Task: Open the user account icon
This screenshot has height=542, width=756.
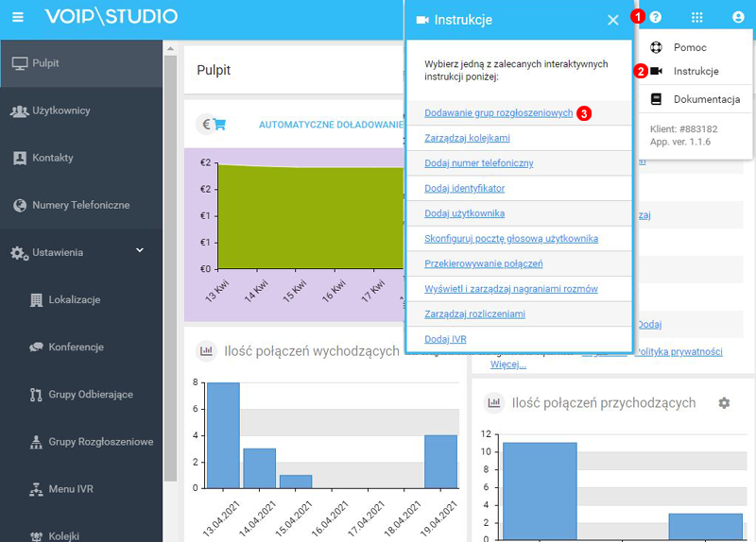Action: pos(738,17)
